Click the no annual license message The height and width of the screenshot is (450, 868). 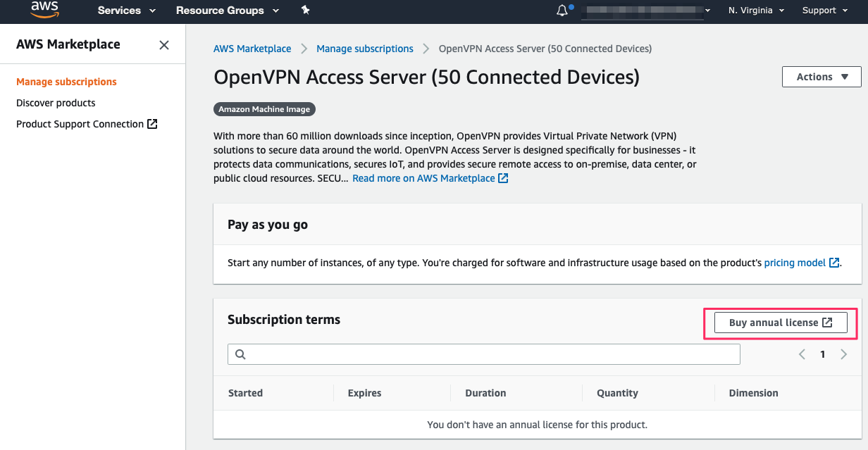(537, 425)
